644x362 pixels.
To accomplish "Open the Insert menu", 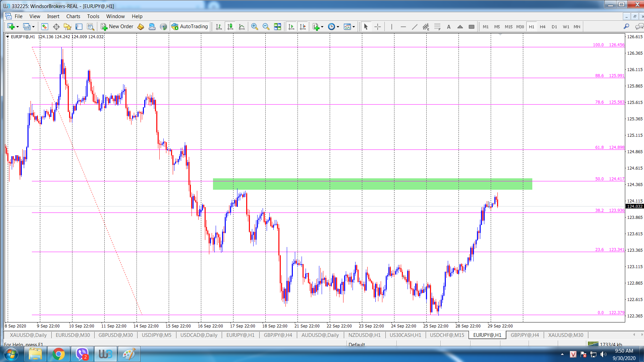I will click(53, 16).
